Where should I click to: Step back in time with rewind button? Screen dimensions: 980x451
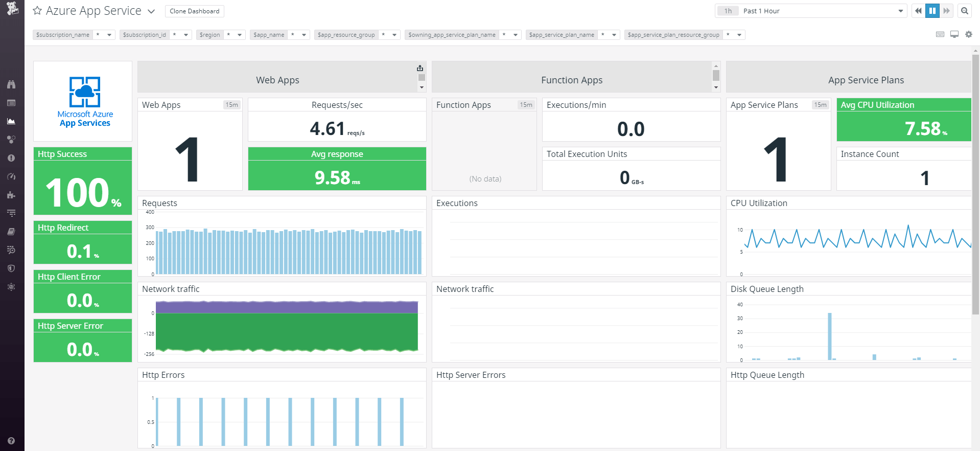point(918,11)
